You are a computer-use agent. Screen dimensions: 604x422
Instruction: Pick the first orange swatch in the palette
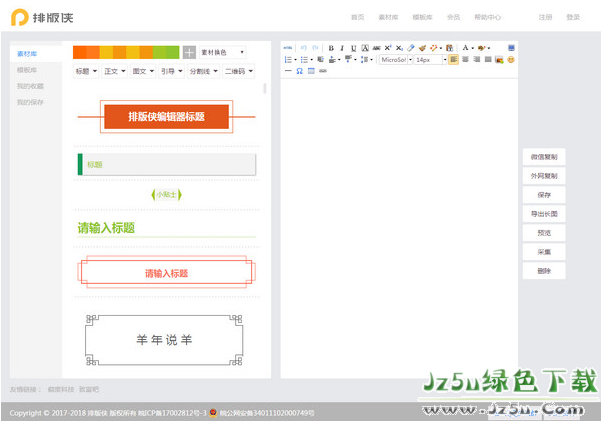80,52
